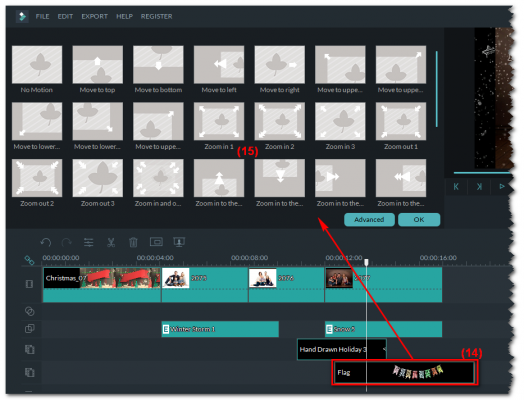Screen dimensions: 524x400
Task: Select the Winter Storm 1 overlay clip
Action: [x=220, y=329]
